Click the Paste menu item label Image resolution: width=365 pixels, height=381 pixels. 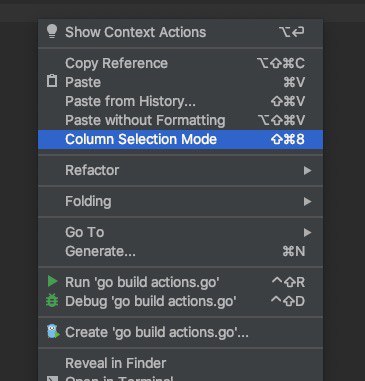83,82
